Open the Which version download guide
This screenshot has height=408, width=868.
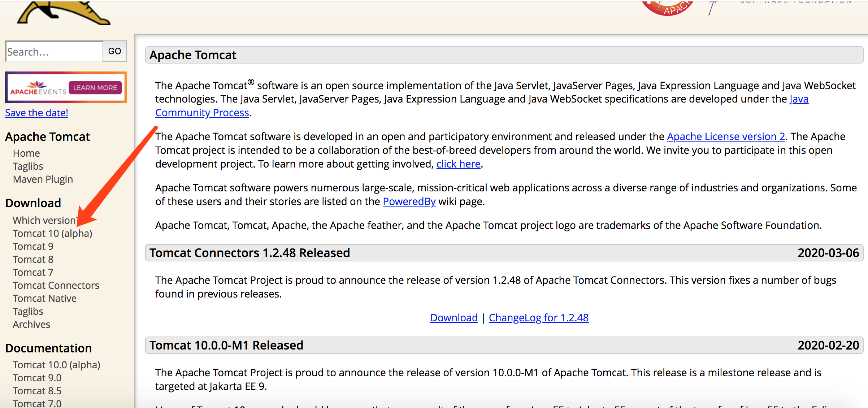tap(44, 220)
